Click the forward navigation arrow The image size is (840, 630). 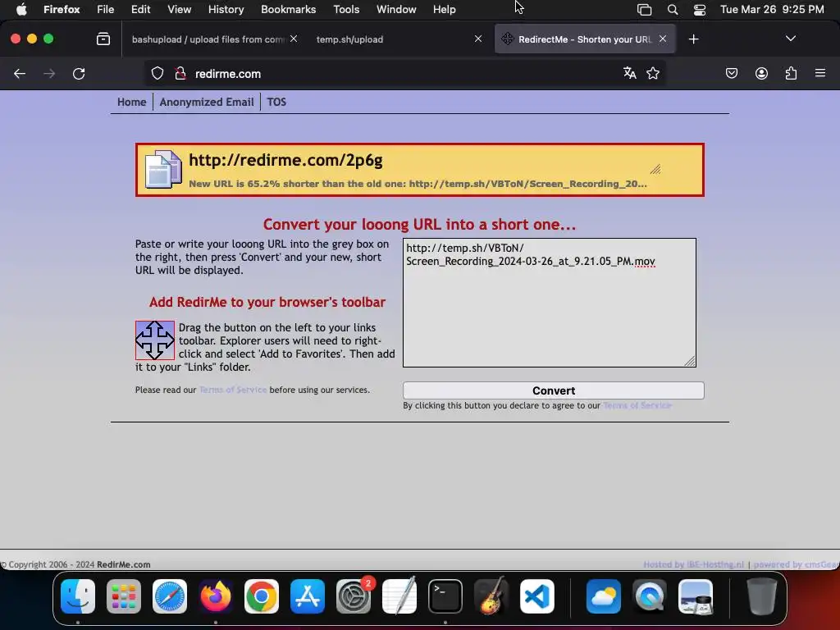tap(49, 73)
